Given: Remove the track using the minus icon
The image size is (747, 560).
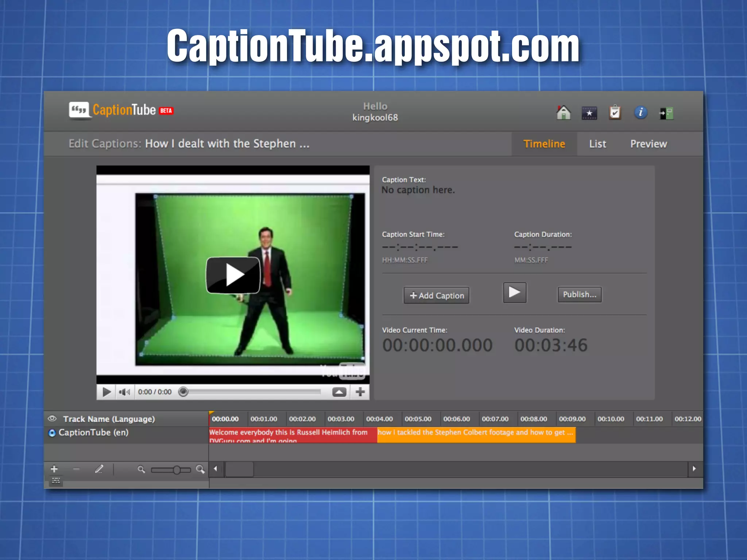Looking at the screenshot, I should 76,469.
